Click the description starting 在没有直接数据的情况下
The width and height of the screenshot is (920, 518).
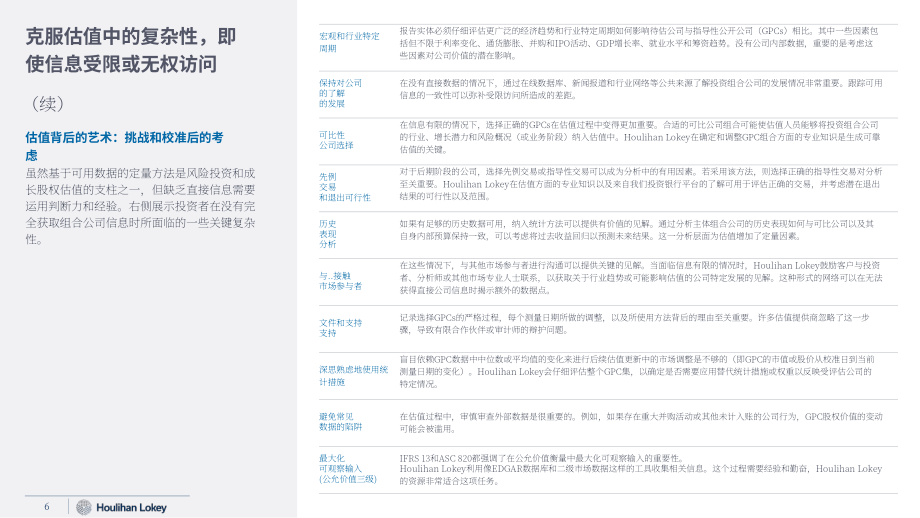tap(641, 89)
